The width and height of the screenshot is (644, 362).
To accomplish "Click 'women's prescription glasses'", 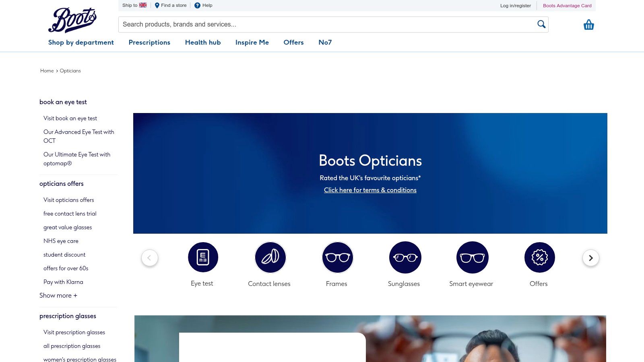I will pyautogui.click(x=80, y=359).
